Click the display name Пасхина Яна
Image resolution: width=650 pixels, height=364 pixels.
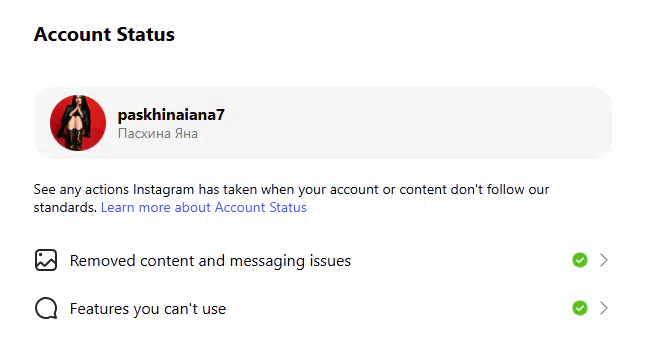coord(158,134)
